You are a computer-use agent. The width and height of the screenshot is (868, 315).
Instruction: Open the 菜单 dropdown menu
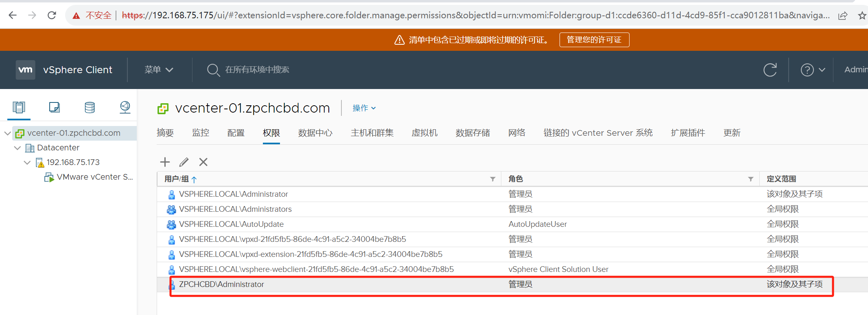pyautogui.click(x=159, y=70)
